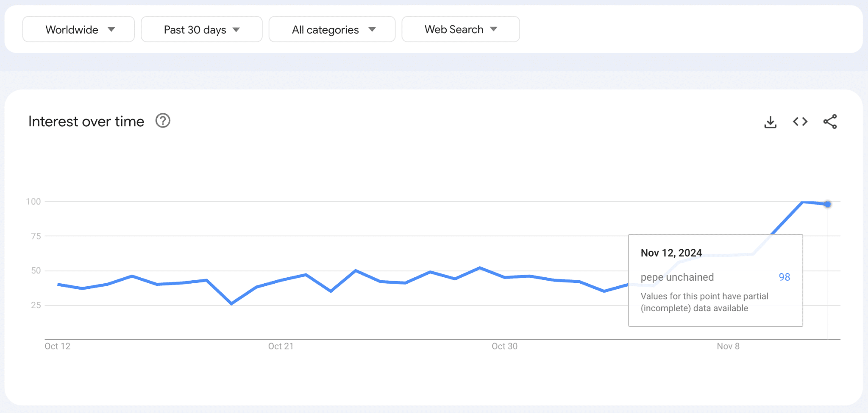
Task: Click the lowest dip on the trend line
Action: pos(231,304)
